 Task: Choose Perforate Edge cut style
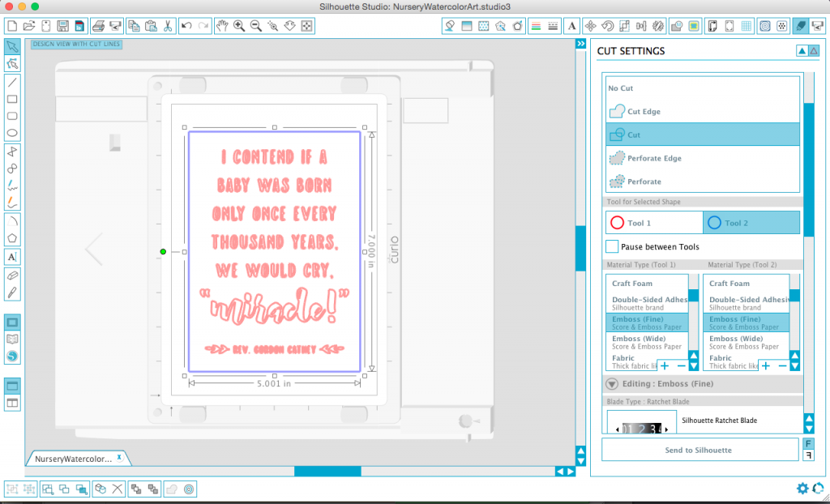tap(703, 158)
